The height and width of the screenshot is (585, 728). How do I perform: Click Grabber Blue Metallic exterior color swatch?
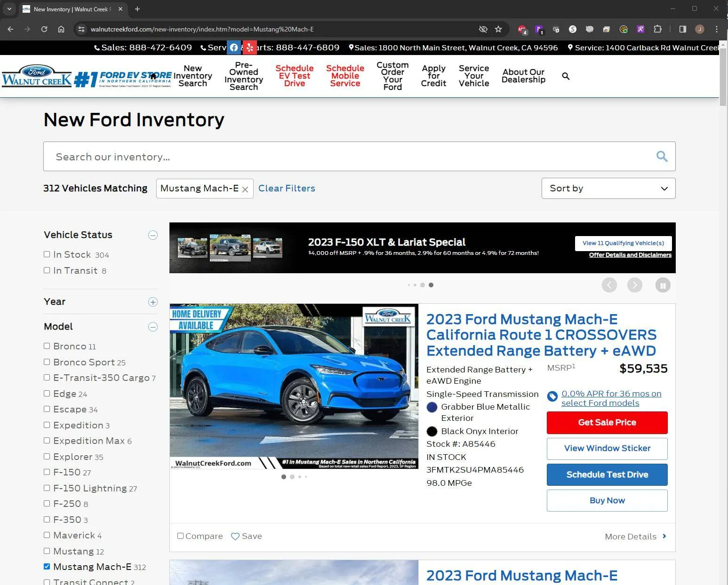(x=432, y=407)
